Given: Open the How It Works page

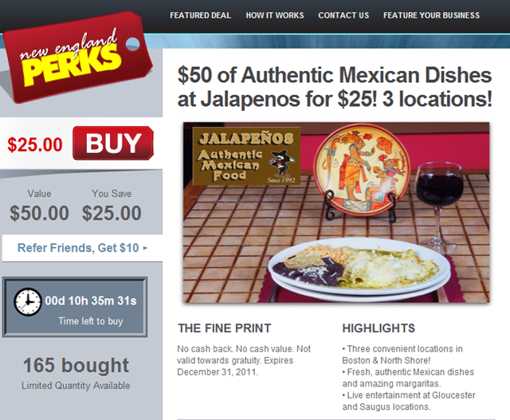Looking at the screenshot, I should coord(275,15).
